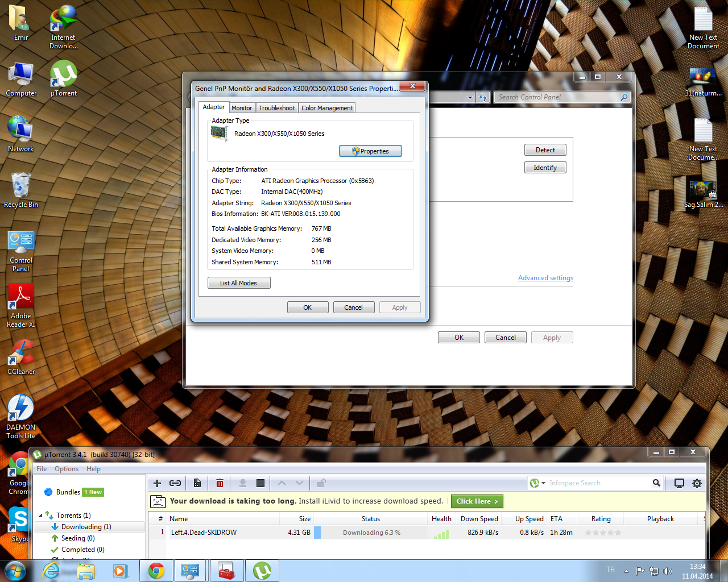The width and height of the screenshot is (728, 582).
Task: Open DAEMON Tools Lite desktop icon
Action: click(x=21, y=417)
